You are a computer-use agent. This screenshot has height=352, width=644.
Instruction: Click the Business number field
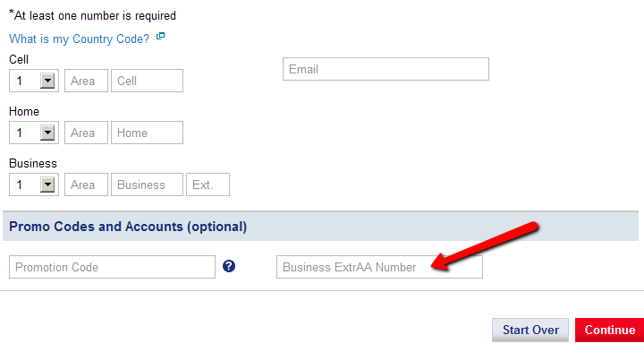coord(147,185)
